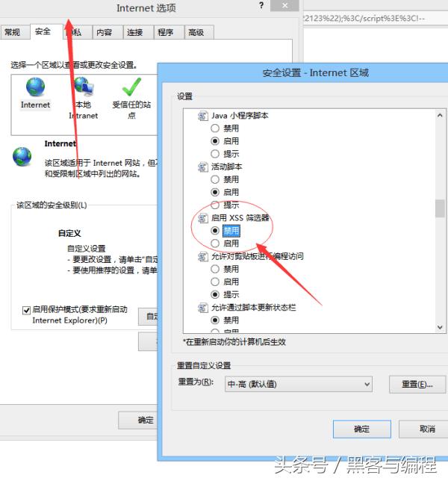Click the settings list scroll-up arrow

pyautogui.click(x=440, y=115)
